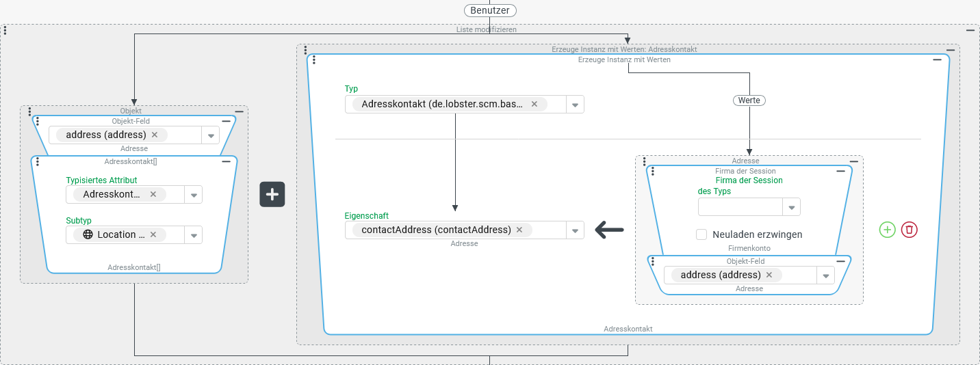Screen dimensions: 980x365
Task: Remove Adresskontakt chip from Typ field
Action: 534,104
